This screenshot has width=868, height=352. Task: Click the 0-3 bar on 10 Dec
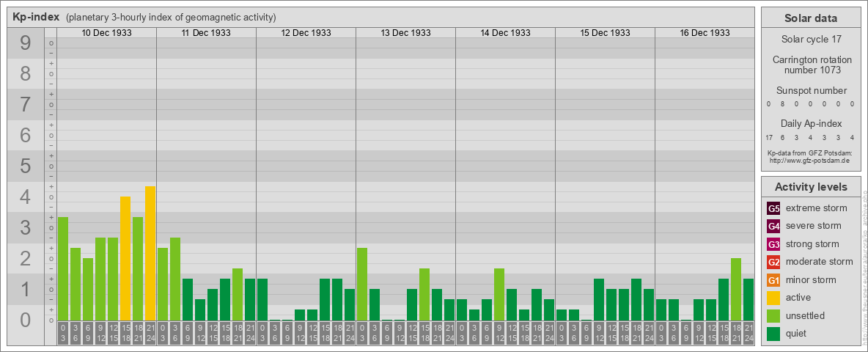point(63,269)
